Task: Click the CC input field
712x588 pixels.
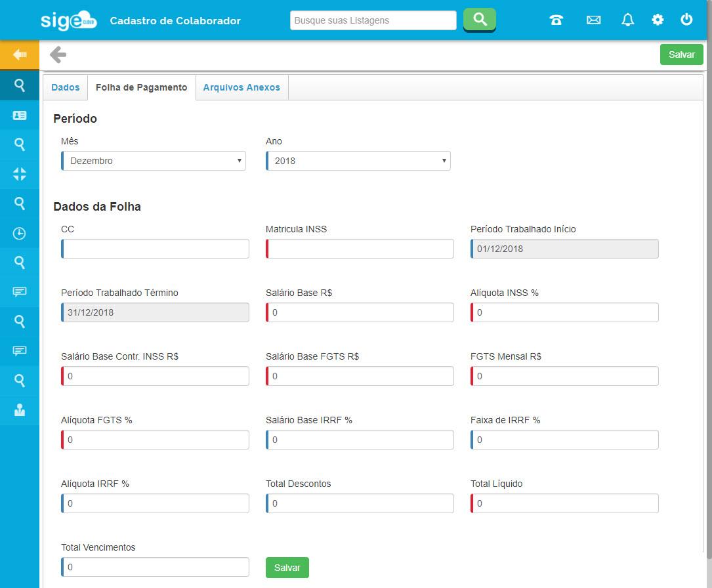Action: [155, 249]
